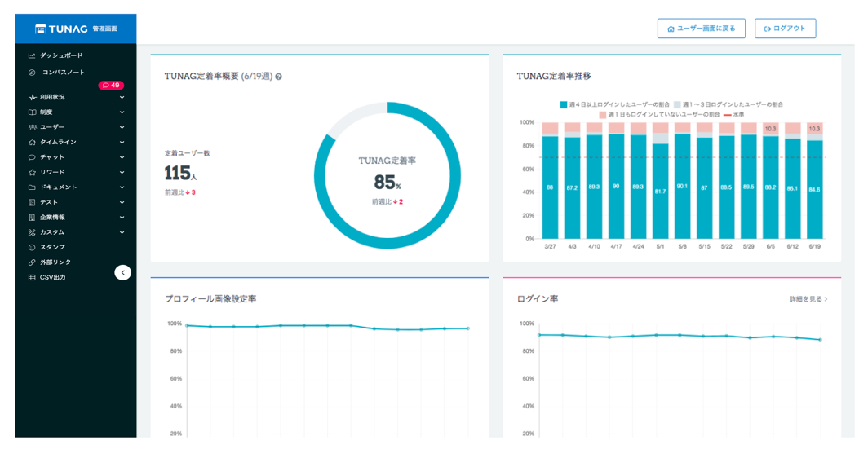
Task: Click the テスト sheet icon
Action: (32, 202)
